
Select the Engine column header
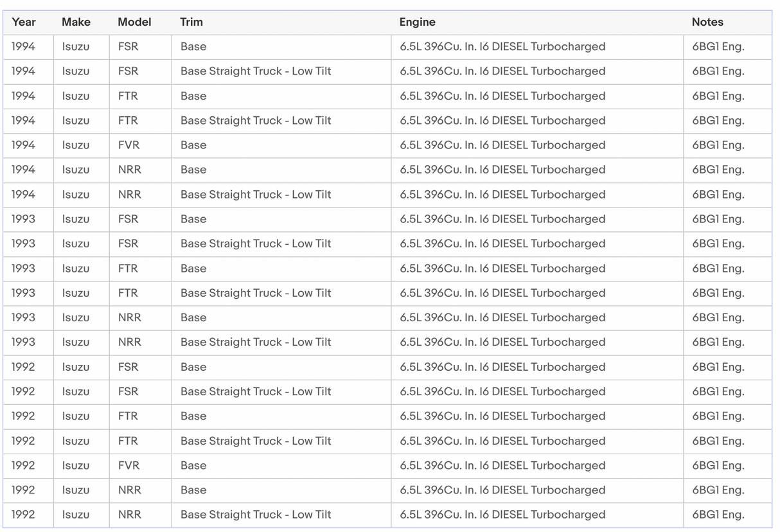point(417,22)
